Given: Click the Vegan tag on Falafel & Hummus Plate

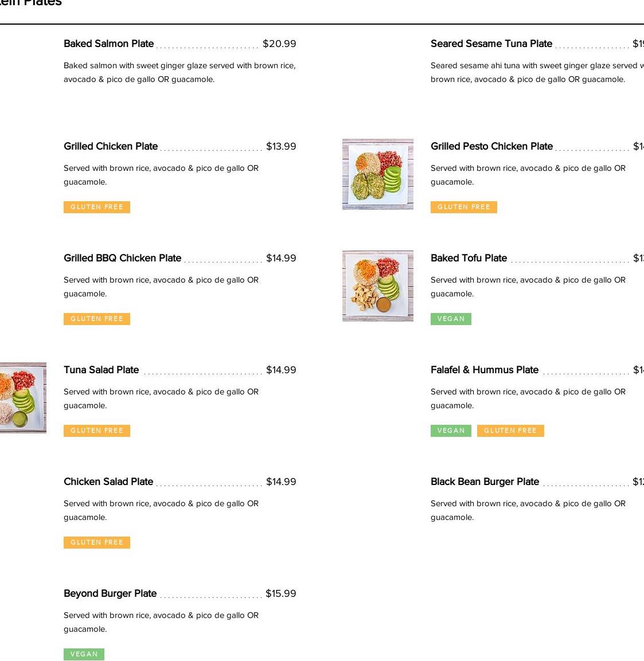Looking at the screenshot, I should point(451,431).
